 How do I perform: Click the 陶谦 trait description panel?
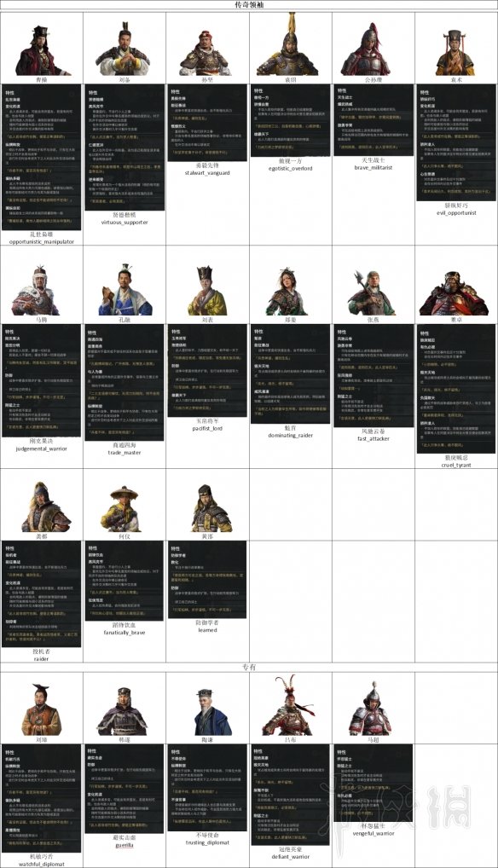(x=207, y=788)
